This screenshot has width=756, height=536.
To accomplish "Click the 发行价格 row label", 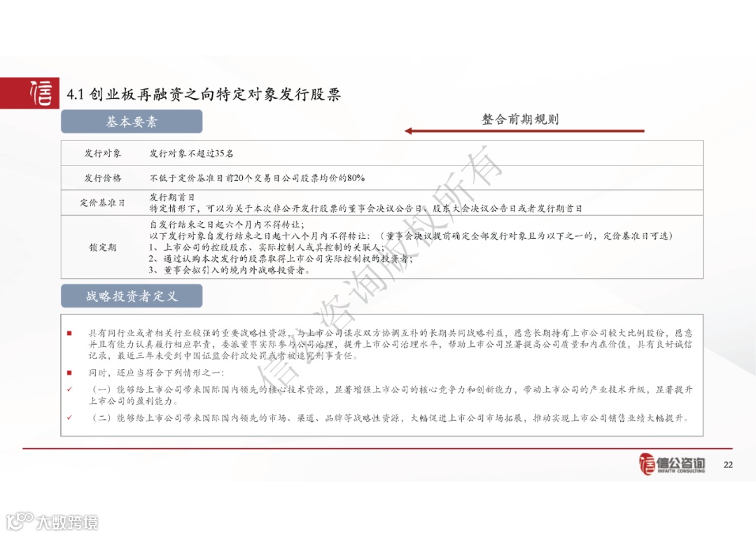I will pyautogui.click(x=103, y=178).
